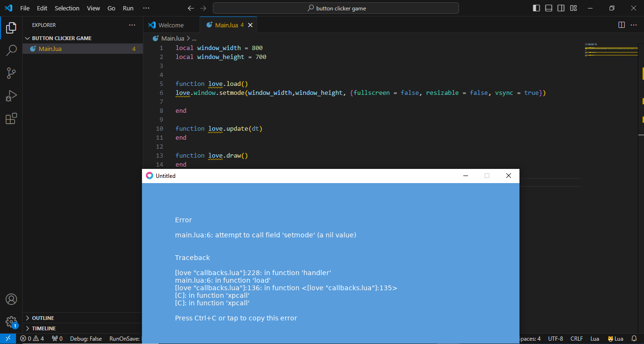Click the Lua extension status item with the cat icon
644x344 pixels.
click(x=615, y=339)
